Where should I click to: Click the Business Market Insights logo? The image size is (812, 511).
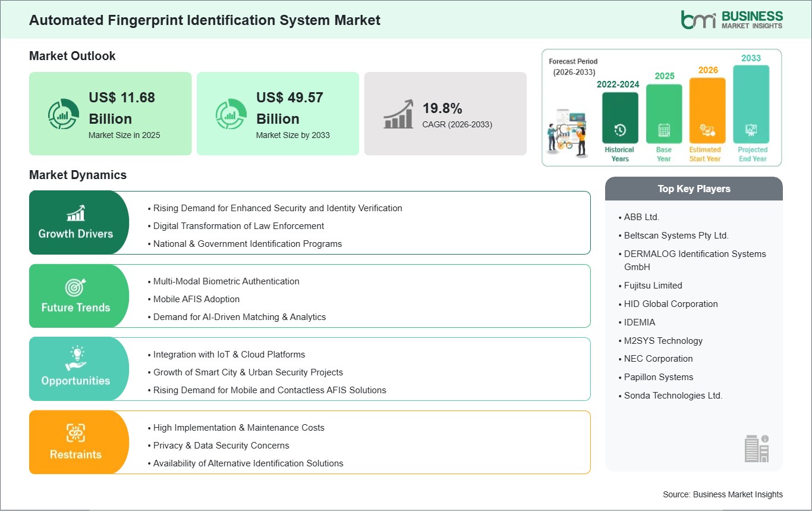tap(731, 19)
